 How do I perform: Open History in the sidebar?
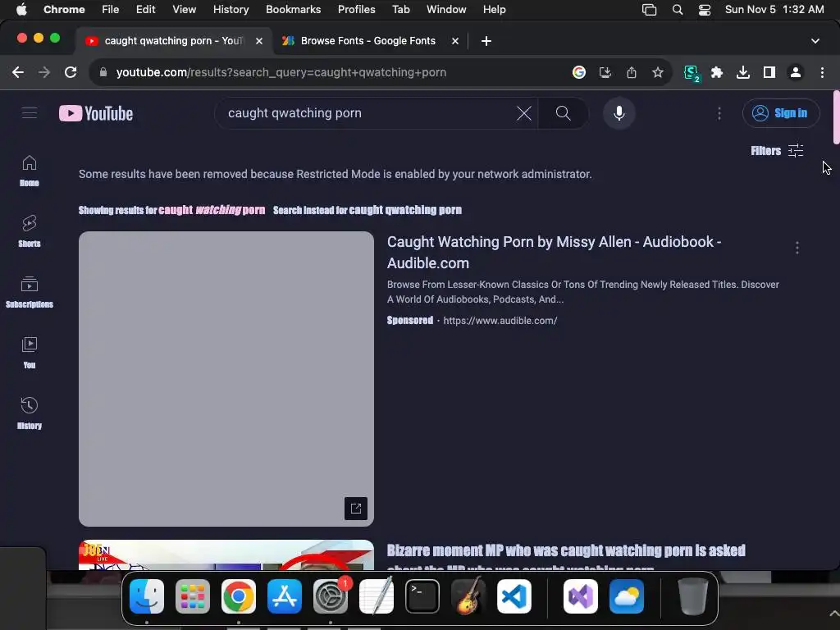point(30,413)
